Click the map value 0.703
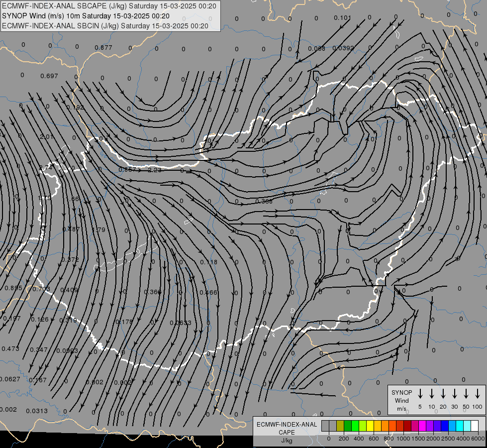The image size is (487, 448). click(x=41, y=289)
